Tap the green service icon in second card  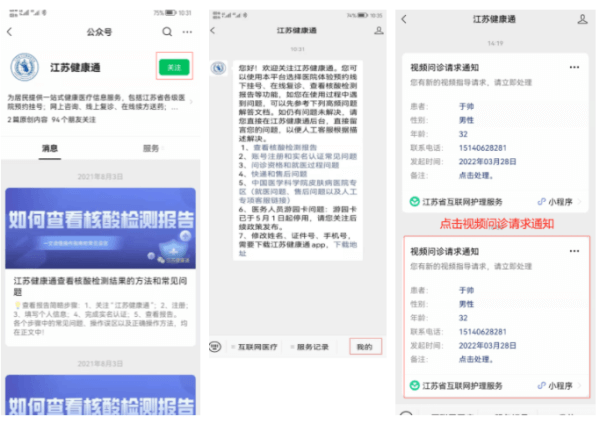pos(414,385)
